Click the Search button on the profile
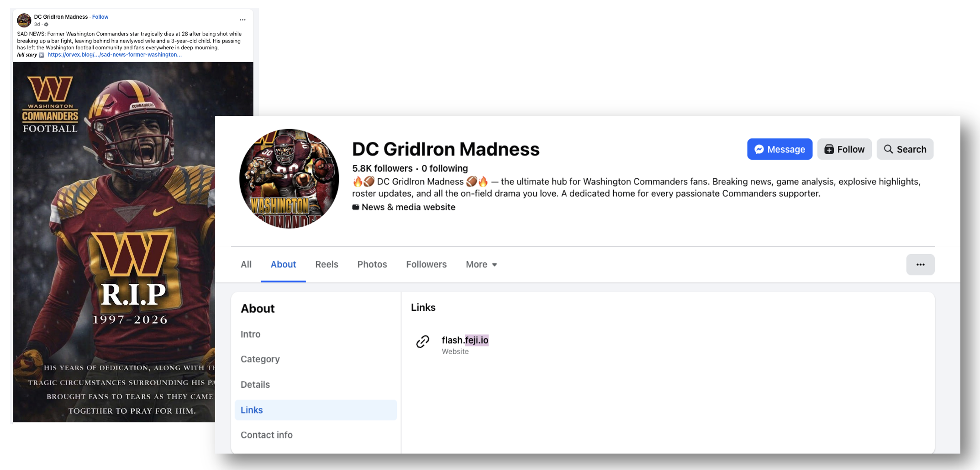Image resolution: width=980 pixels, height=470 pixels. tap(905, 149)
